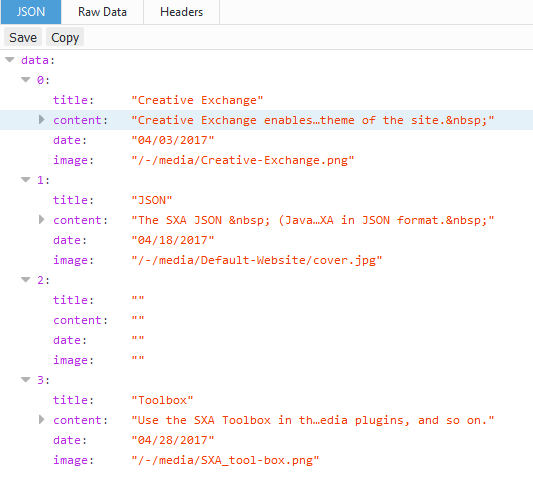Select the "Creative Exchange" title value
The height and width of the screenshot is (498, 533).
point(197,100)
